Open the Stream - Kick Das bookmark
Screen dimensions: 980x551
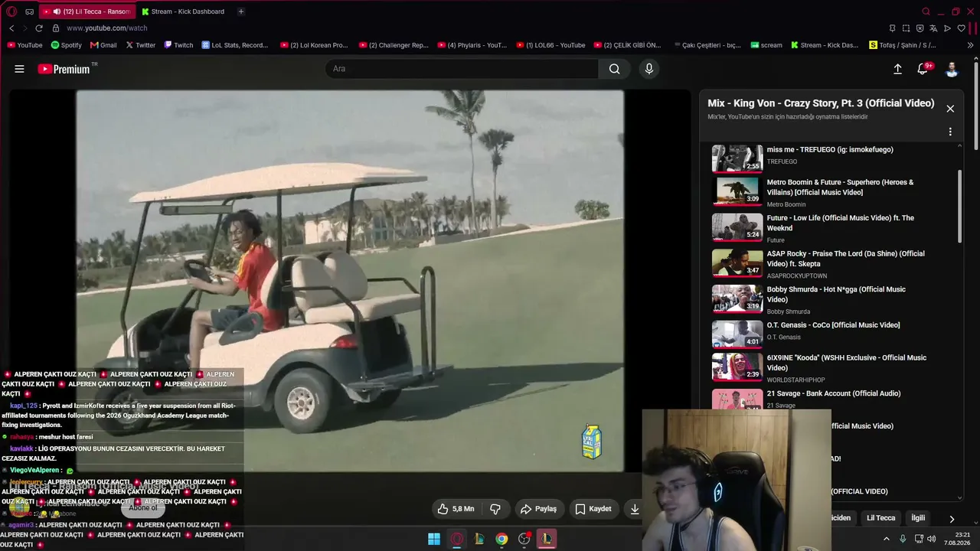(x=825, y=45)
